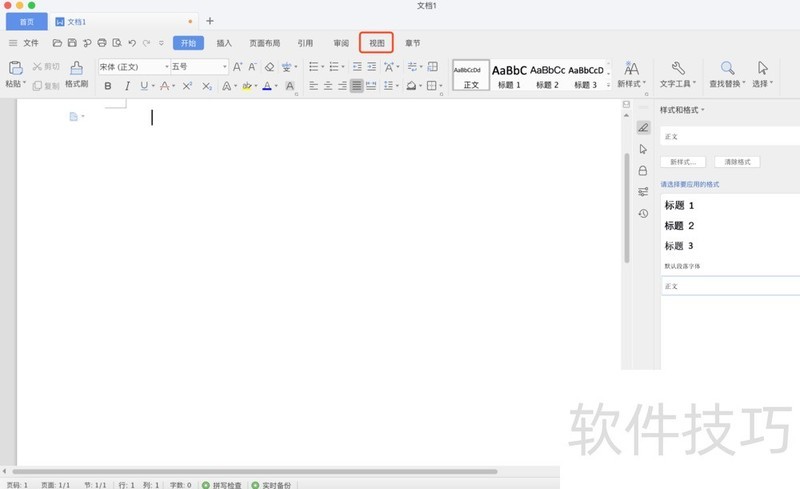
Task: Switch to the 视图 (View) ribbon tab
Action: (x=376, y=43)
